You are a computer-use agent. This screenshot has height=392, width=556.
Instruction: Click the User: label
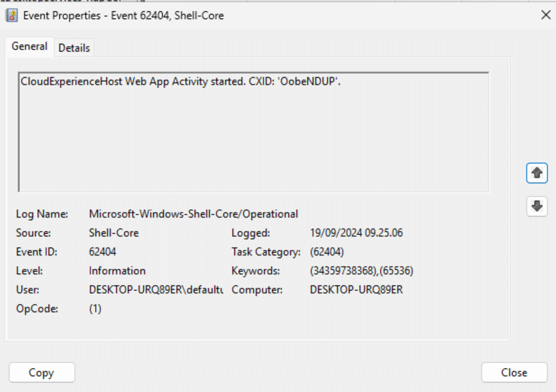point(28,289)
